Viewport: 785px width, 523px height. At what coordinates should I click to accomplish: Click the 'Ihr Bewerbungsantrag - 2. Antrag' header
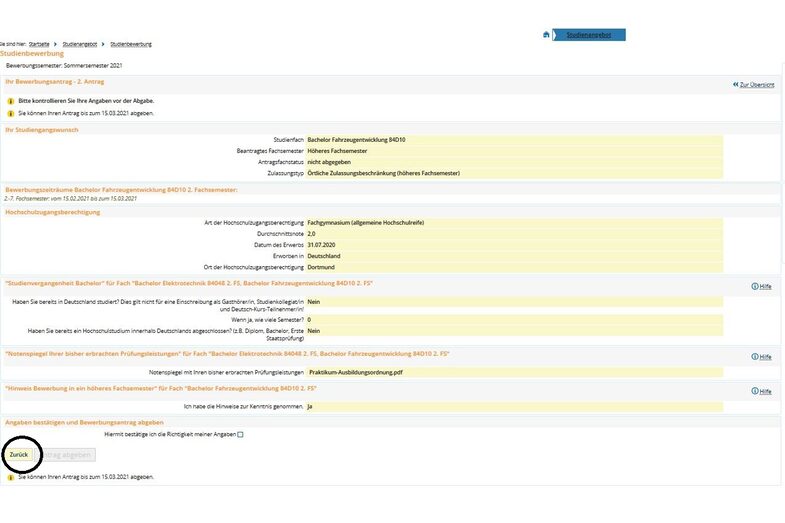click(55, 81)
